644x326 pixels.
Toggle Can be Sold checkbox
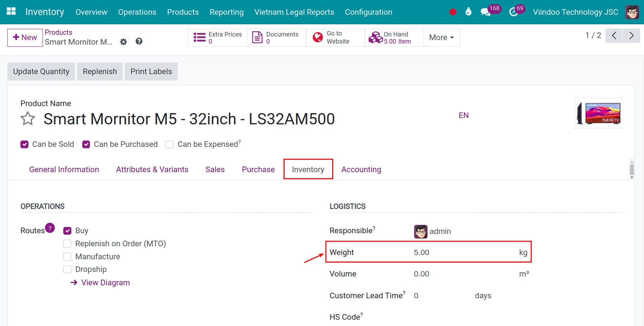tap(24, 144)
